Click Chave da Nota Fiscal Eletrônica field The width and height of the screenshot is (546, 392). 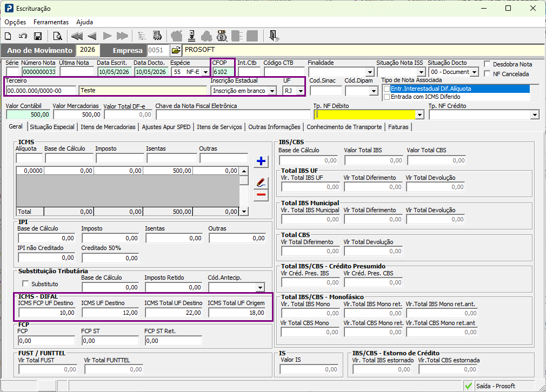[233, 114]
